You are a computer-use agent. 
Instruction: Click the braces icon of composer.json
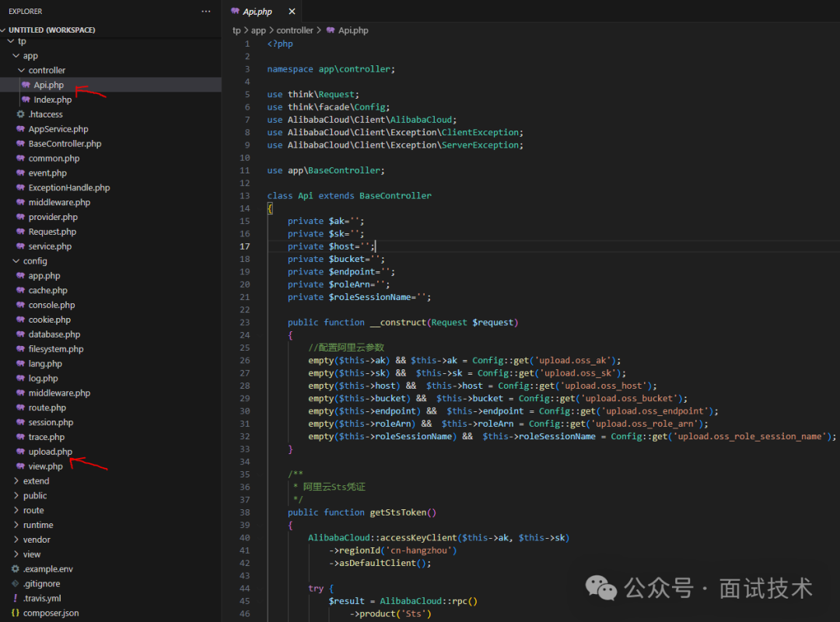(x=15, y=613)
